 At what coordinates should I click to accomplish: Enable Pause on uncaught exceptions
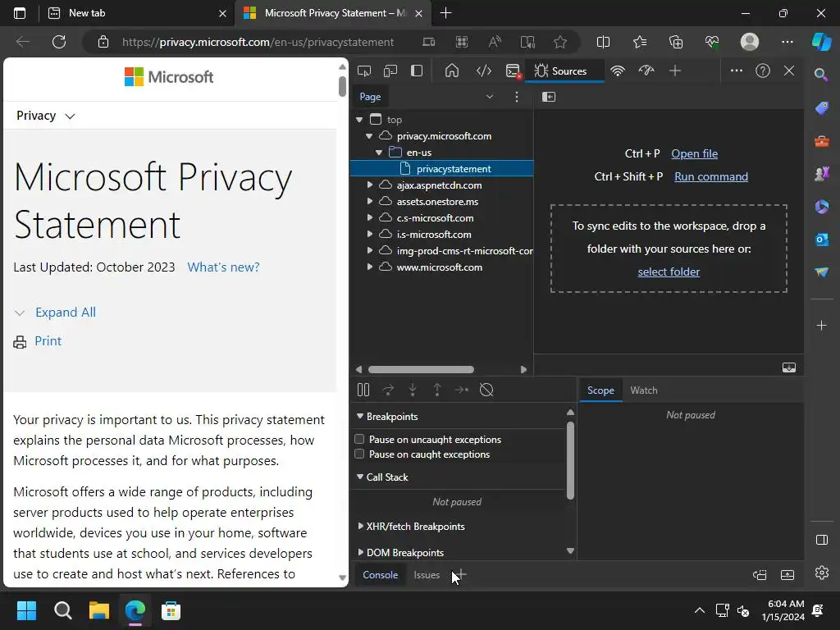pos(359,440)
